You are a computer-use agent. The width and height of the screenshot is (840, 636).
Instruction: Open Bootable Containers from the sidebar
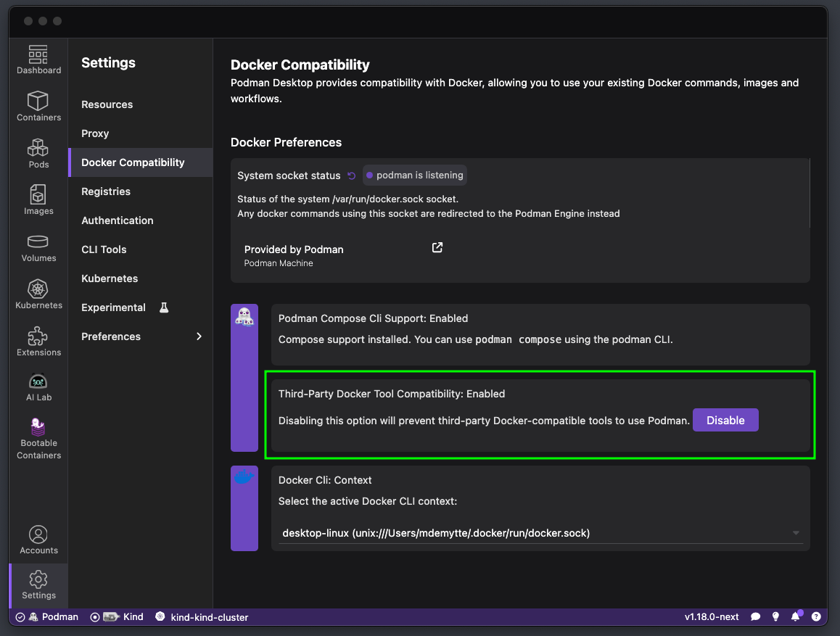[38, 435]
